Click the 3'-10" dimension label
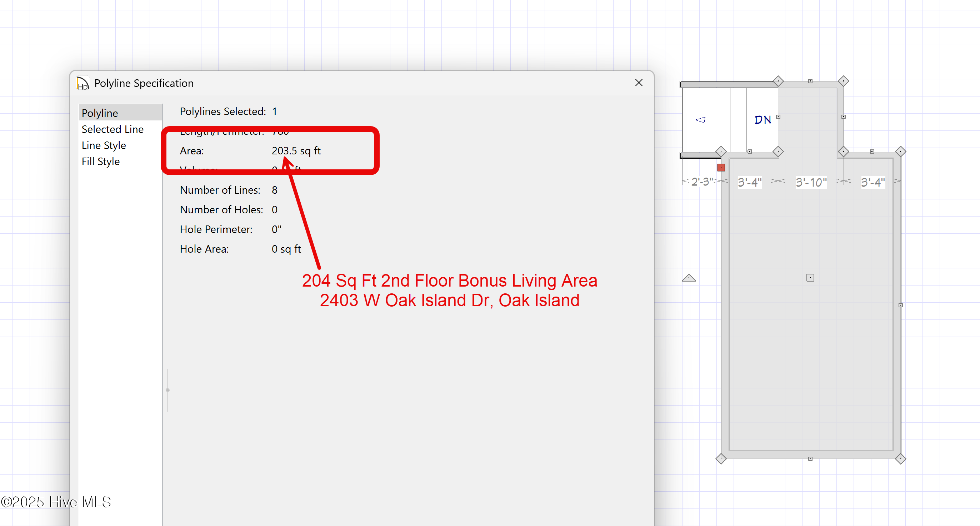 point(811,182)
